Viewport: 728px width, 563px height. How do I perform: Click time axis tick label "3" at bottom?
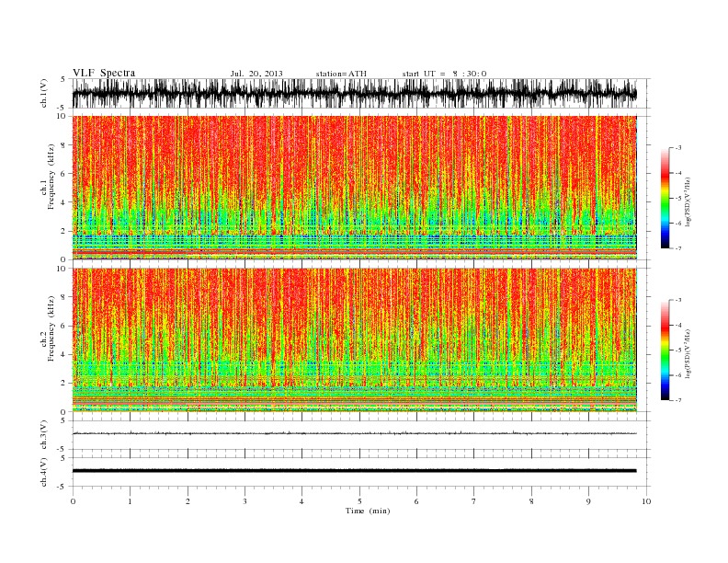point(245,501)
